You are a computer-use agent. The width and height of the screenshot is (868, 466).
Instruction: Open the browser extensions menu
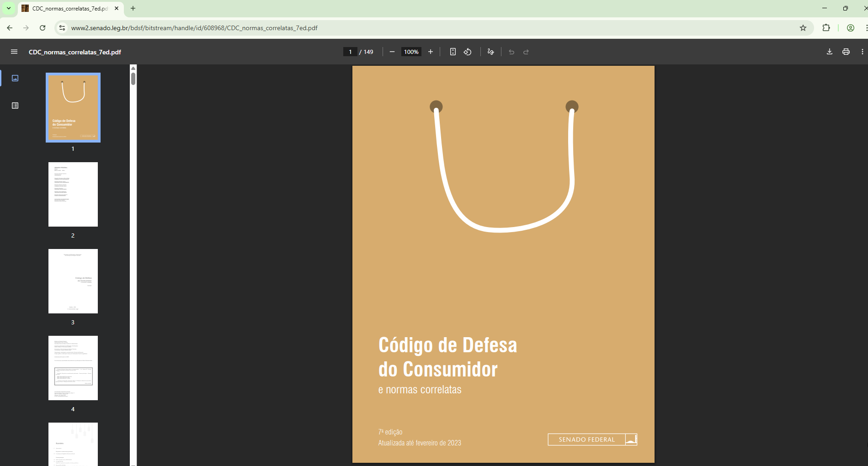click(826, 28)
